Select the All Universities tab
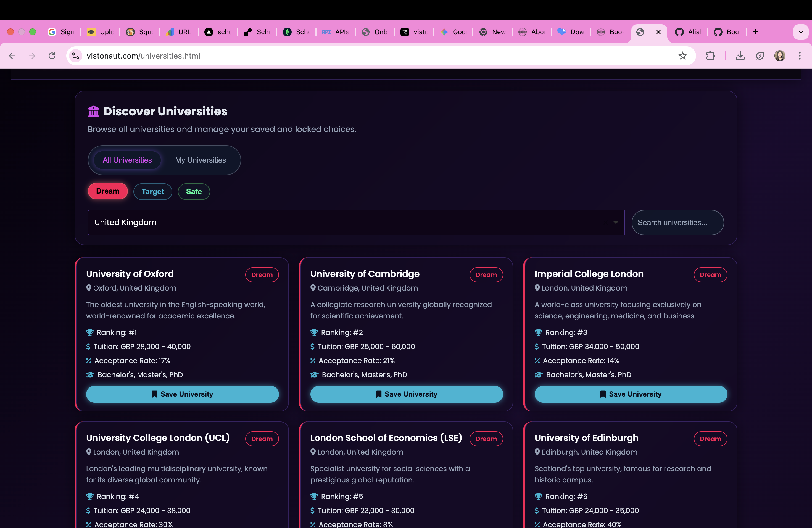This screenshot has height=528, width=812. point(127,160)
